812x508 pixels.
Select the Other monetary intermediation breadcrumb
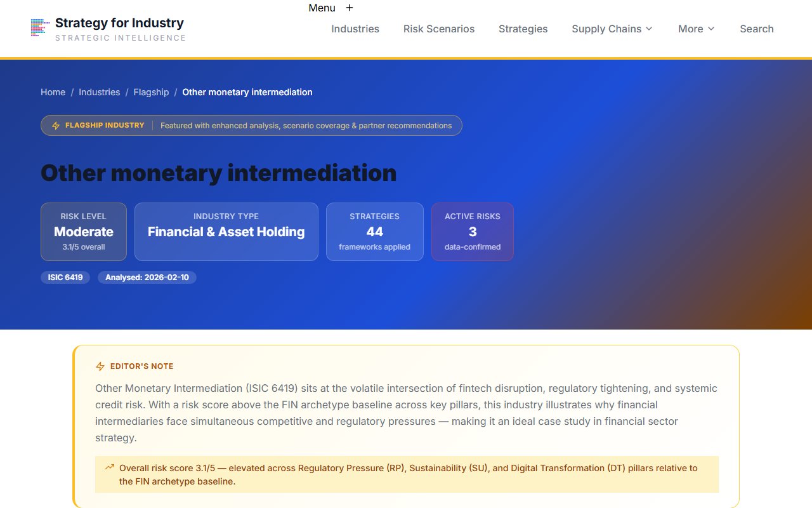coord(247,92)
